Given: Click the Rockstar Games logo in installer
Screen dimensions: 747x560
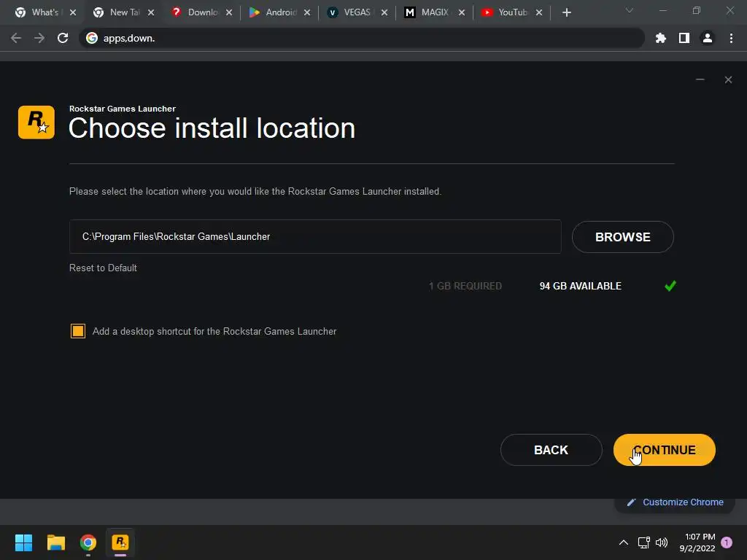Looking at the screenshot, I should [x=36, y=122].
